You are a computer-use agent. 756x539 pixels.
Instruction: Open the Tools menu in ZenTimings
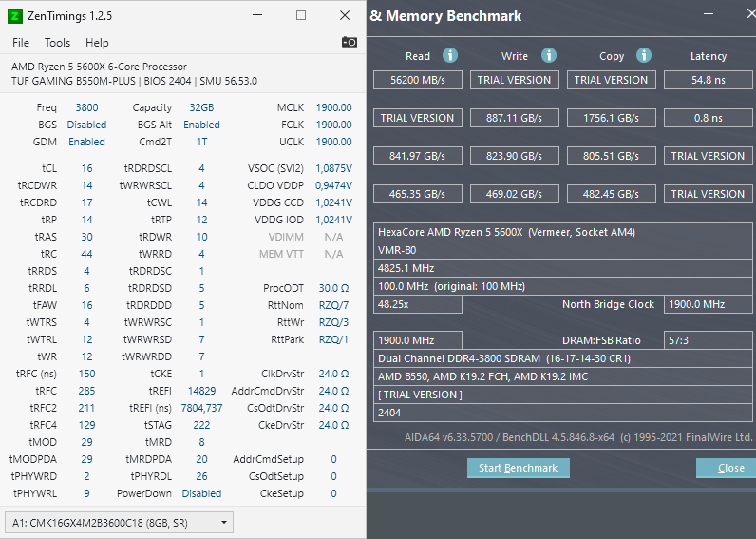click(57, 43)
